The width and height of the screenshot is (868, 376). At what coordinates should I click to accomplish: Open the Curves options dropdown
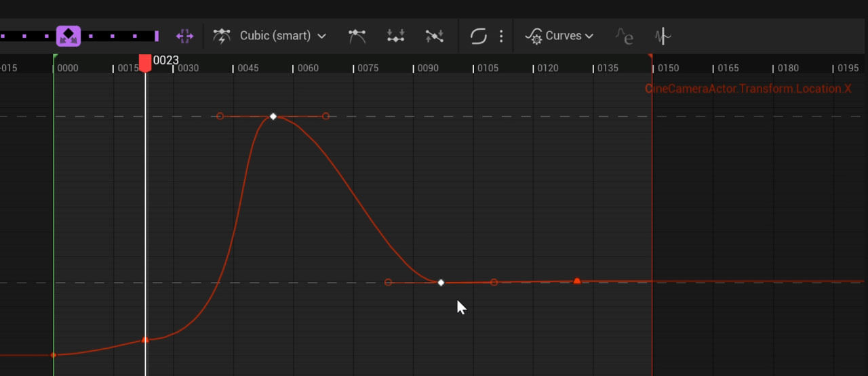click(x=560, y=36)
